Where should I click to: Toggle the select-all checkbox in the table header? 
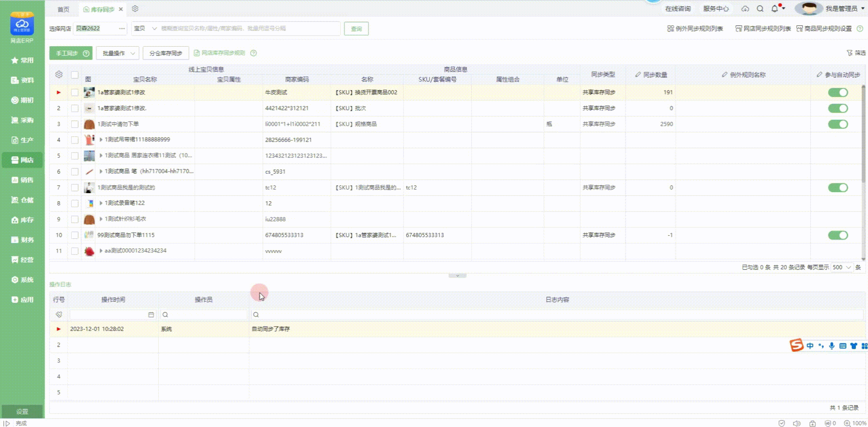(x=74, y=74)
